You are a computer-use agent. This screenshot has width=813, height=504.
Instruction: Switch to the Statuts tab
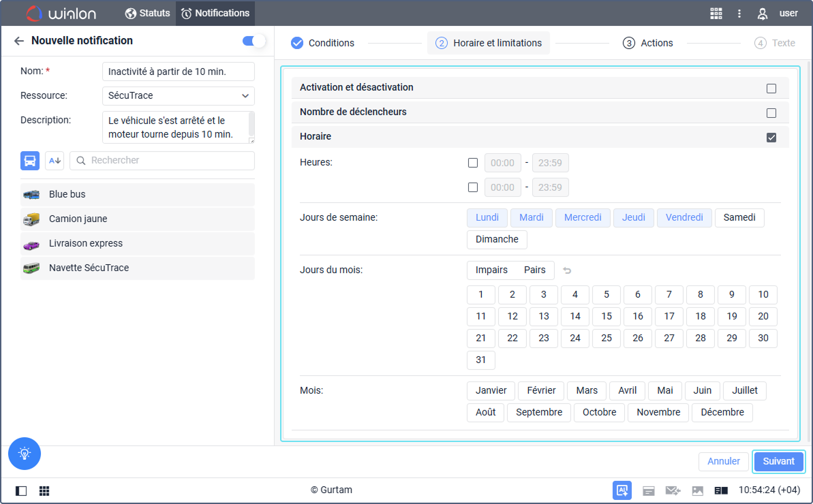pos(148,13)
